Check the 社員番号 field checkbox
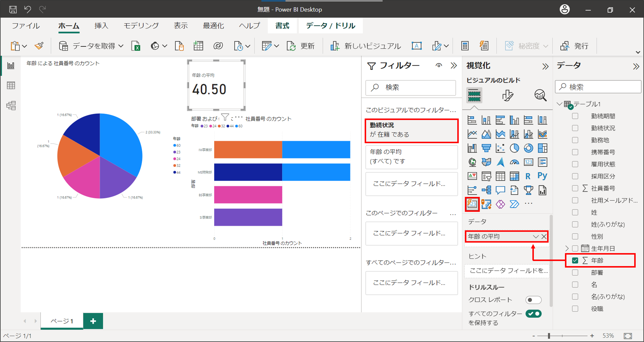The width and height of the screenshot is (644, 342). tap(575, 188)
